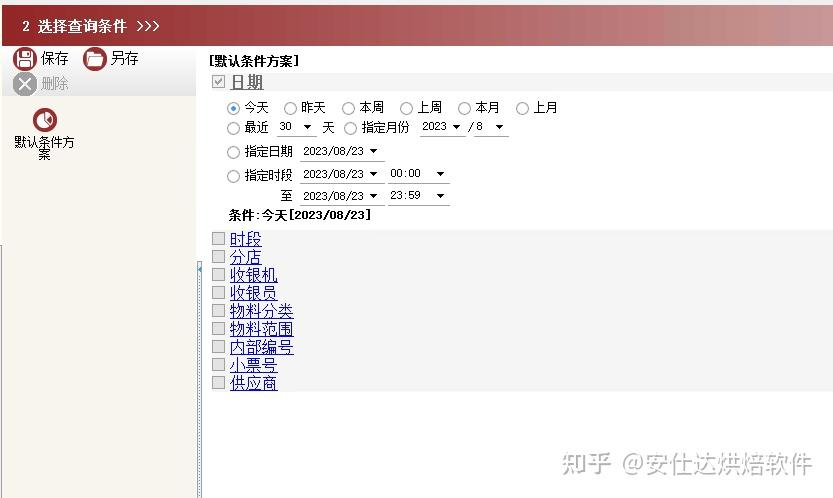833x498 pixels.
Task: Open the month 8 dropdown
Action: click(x=499, y=127)
